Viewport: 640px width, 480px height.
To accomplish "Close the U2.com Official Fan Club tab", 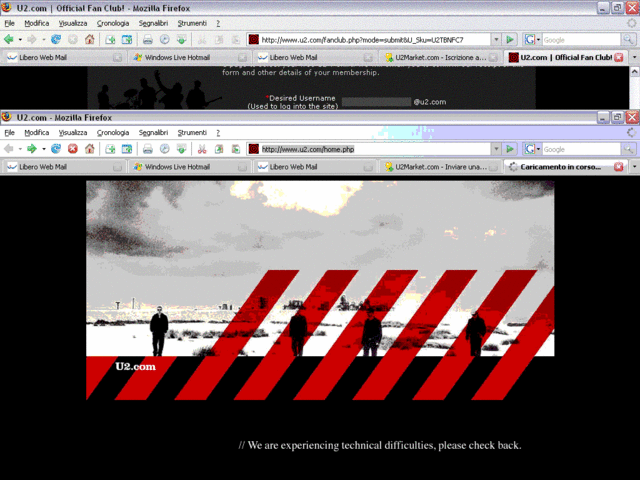I will (619, 58).
